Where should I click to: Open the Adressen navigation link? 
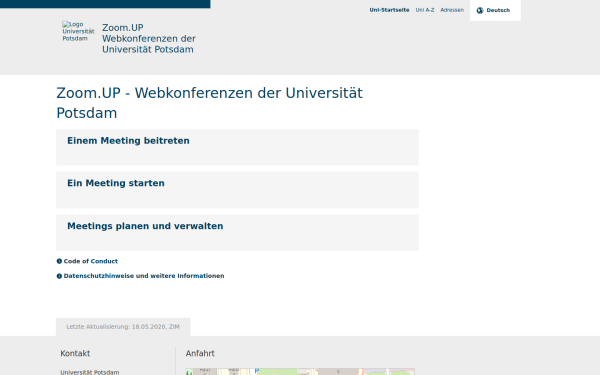452,10
